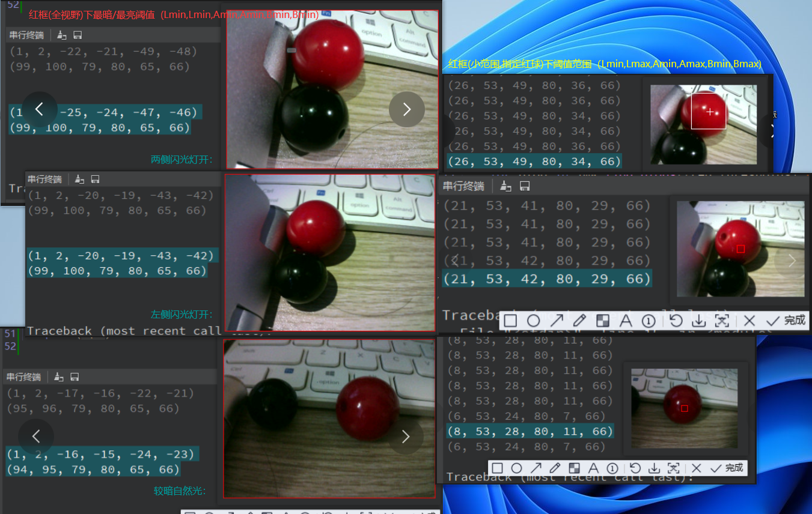This screenshot has height=514, width=812.
Task: Undo annotation in toolbar under (21, 53...) terminal
Action: pyautogui.click(x=676, y=321)
